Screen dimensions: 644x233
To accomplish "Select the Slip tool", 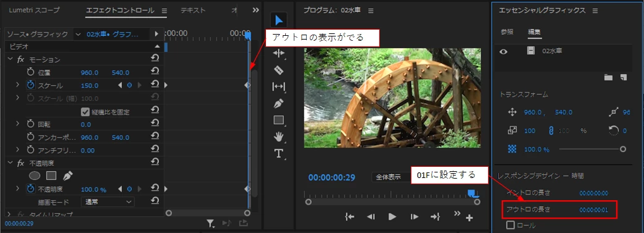I will click(279, 87).
